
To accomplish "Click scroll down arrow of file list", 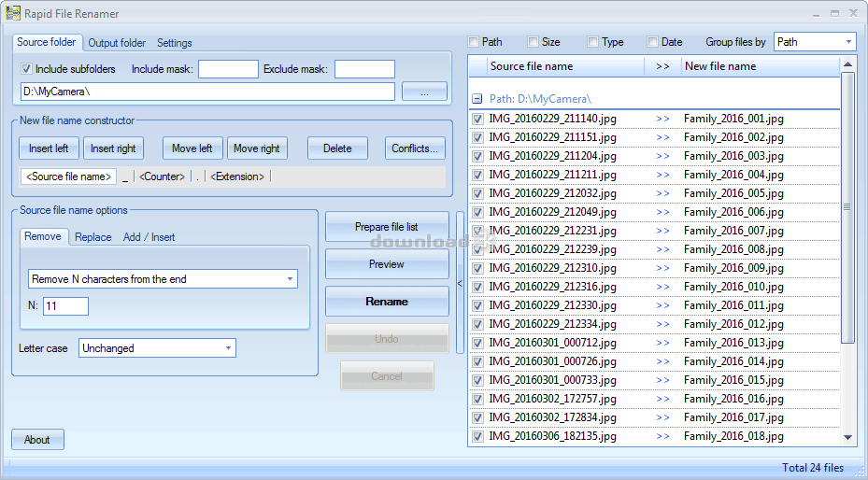I will (x=847, y=437).
